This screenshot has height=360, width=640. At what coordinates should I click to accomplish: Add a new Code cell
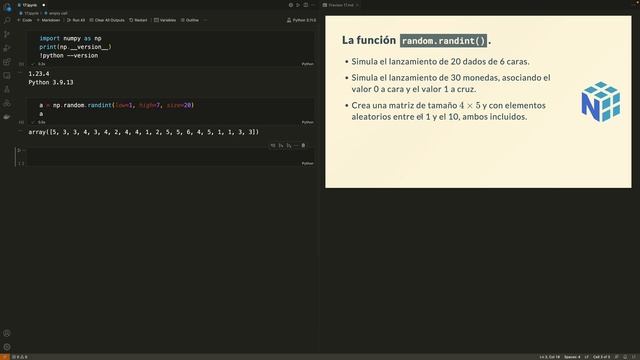[24, 20]
